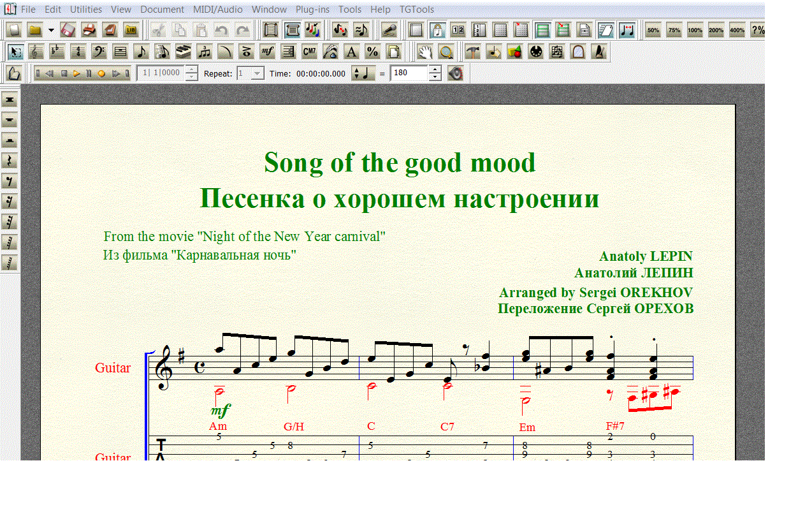This screenshot has width=812, height=521.
Task: Toggle the green staff lines icon
Action: [542, 30]
